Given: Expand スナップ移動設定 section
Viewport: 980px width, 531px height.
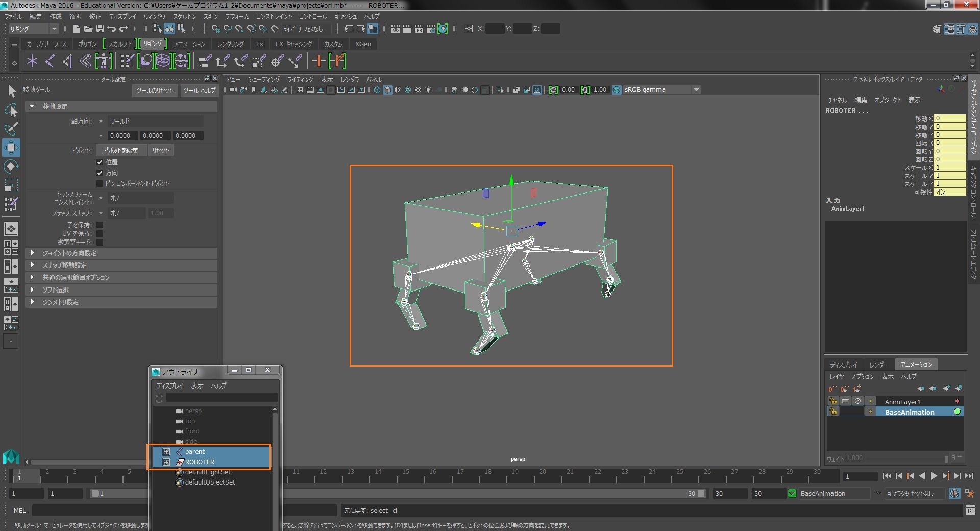Looking at the screenshot, I should 121,265.
